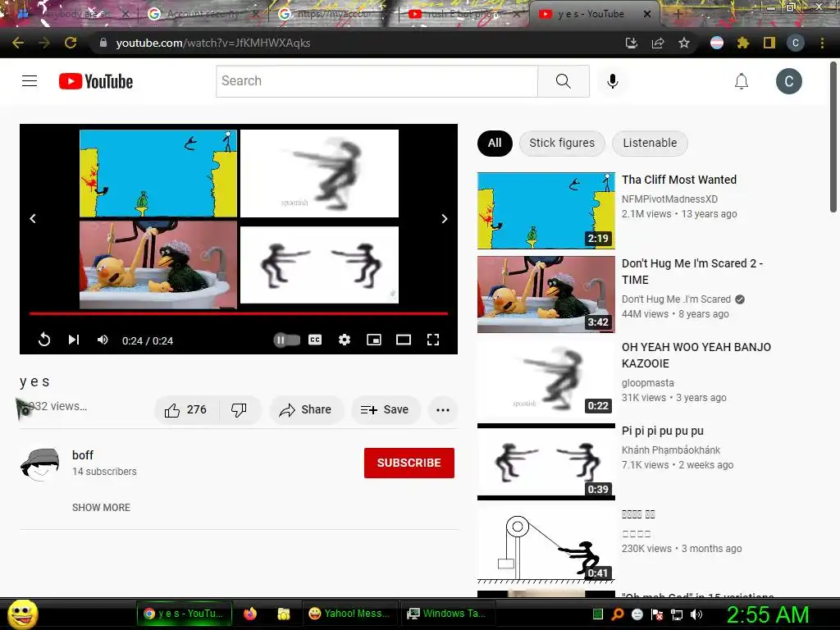Select the Stick figures chip
Viewport: 840px width, 630px height.
562,143
